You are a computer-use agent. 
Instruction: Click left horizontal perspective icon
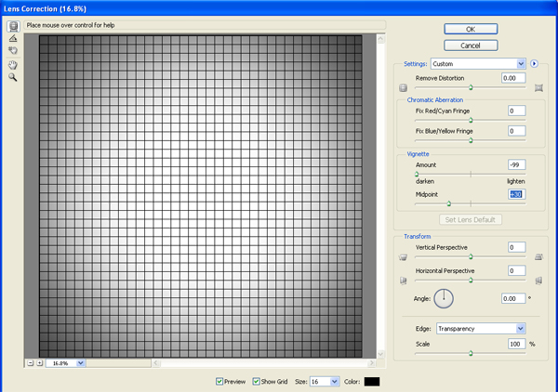coord(403,281)
